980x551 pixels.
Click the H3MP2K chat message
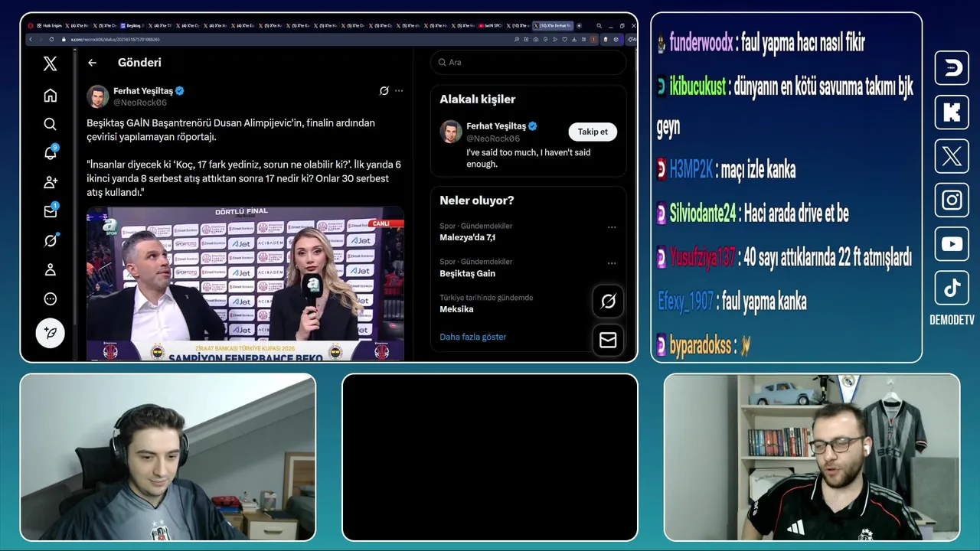coord(726,169)
